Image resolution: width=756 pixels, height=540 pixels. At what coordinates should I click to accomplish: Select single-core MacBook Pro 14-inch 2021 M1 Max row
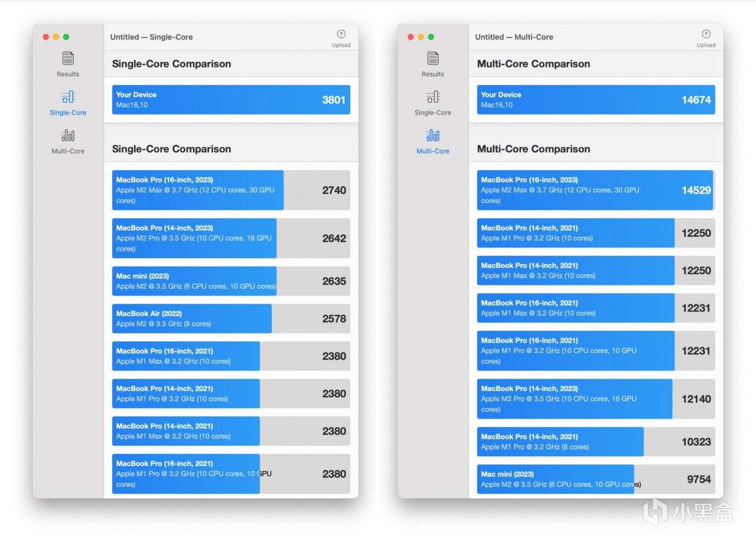(x=231, y=431)
